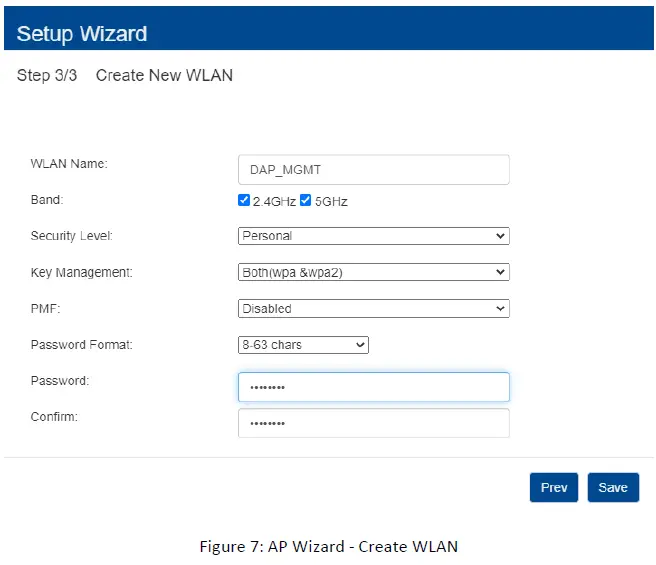The width and height of the screenshot is (656, 565).
Task: Click the WLAN Name label
Action: click(x=69, y=163)
